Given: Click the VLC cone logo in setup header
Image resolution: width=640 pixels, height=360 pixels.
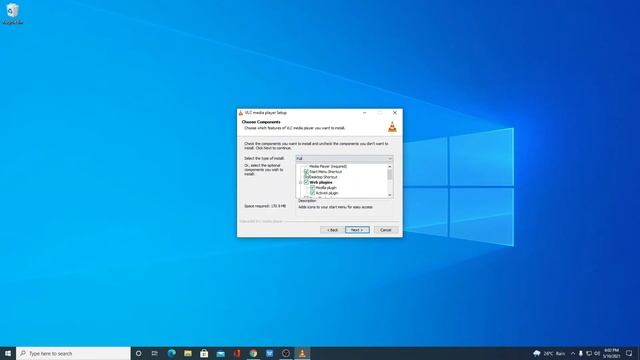Looking at the screenshot, I should (392, 127).
